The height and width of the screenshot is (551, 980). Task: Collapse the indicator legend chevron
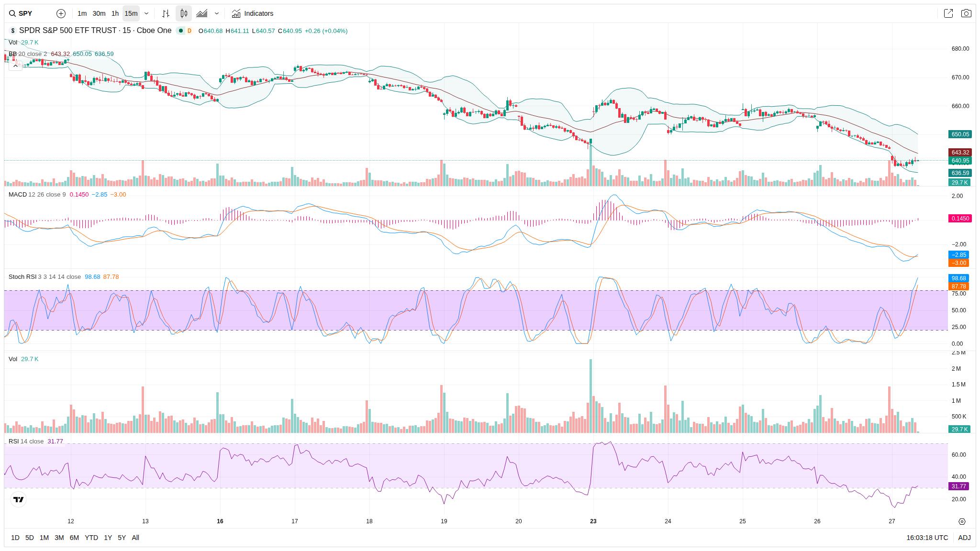pyautogui.click(x=15, y=66)
